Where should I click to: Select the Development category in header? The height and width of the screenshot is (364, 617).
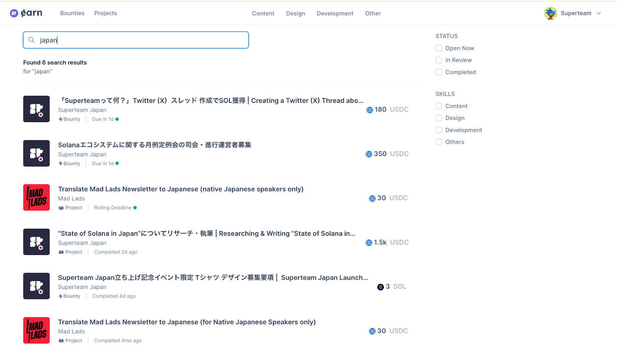[x=335, y=13]
